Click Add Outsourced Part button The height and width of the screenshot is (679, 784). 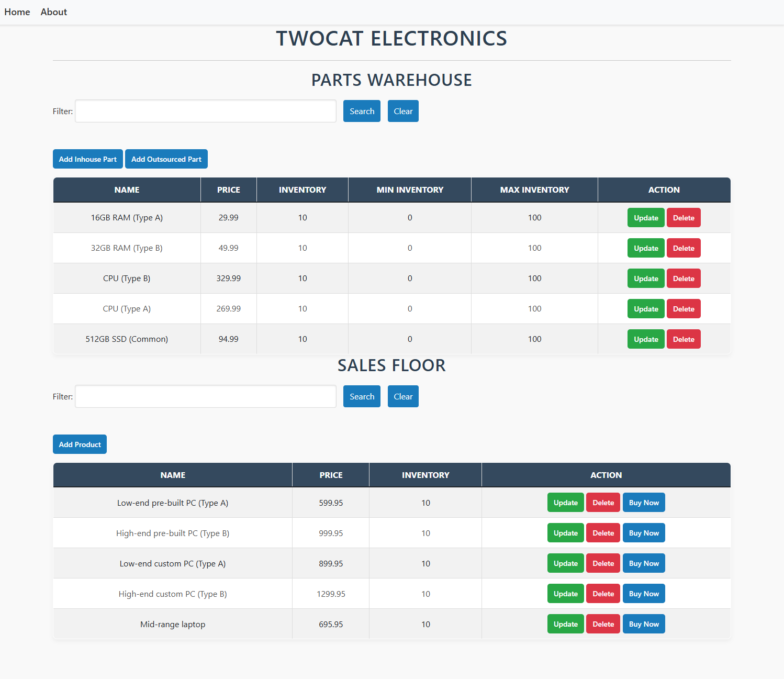[x=166, y=159]
